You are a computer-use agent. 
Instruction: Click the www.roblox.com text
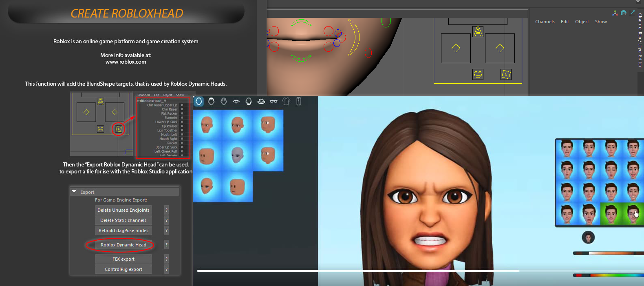click(126, 62)
